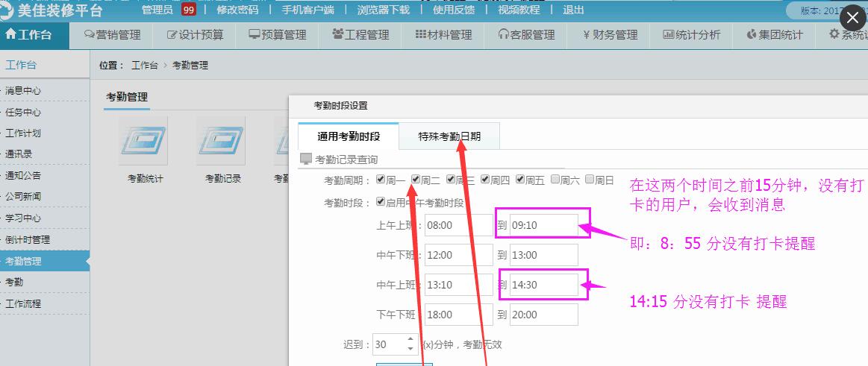The image size is (868, 366).
Task: Go to 工作台 home tab
Action: 30,35
